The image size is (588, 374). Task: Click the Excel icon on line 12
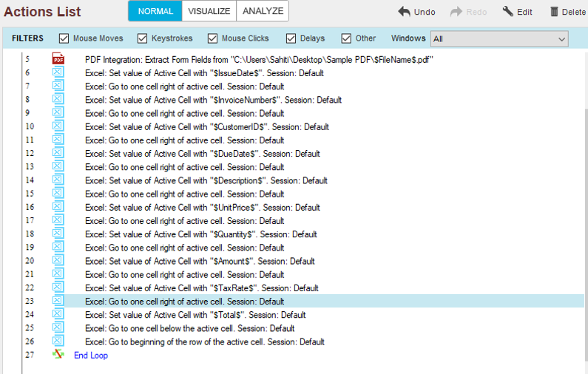[58, 153]
